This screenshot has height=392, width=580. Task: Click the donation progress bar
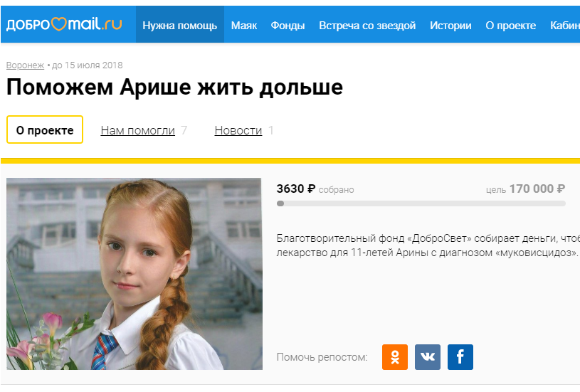pos(421,203)
